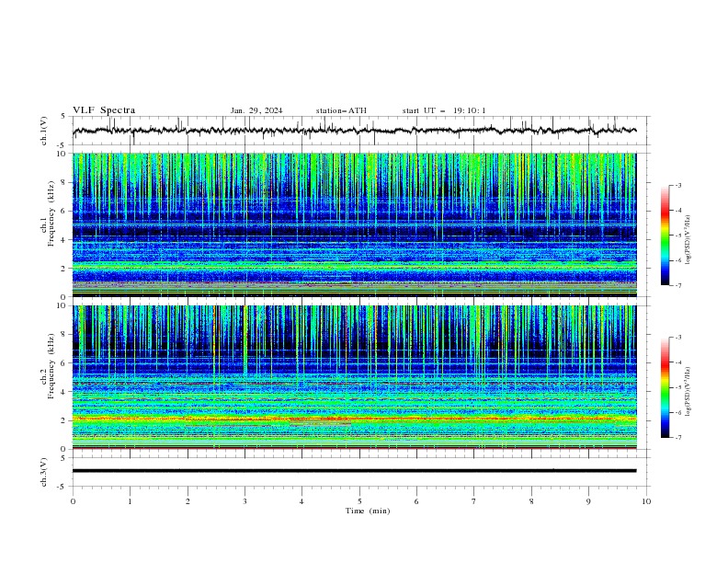Select the ch.1 spectrogram plot
Screen dimensions: 728x563
(354, 224)
